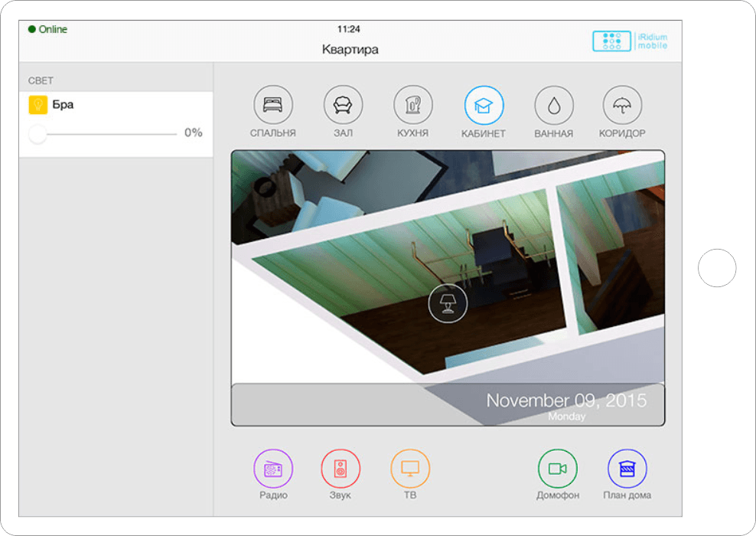Open the Домофон intercom camera
756x536 pixels.
click(558, 469)
